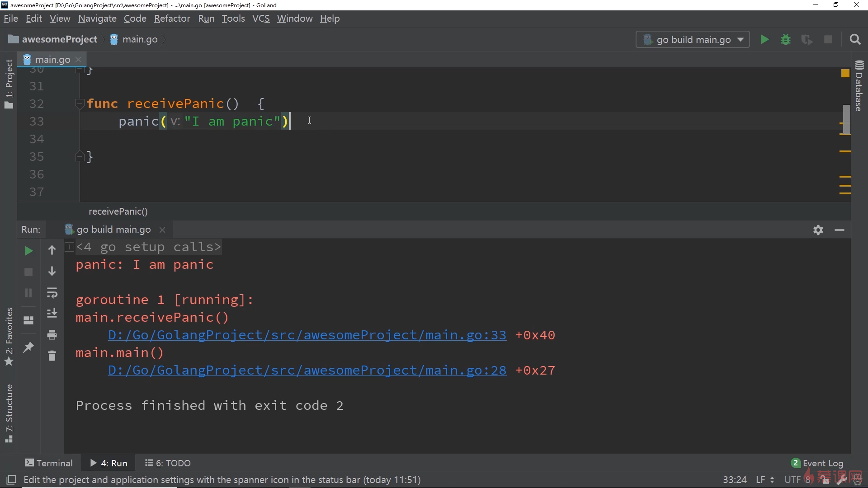Pin the Run tab

point(28,347)
